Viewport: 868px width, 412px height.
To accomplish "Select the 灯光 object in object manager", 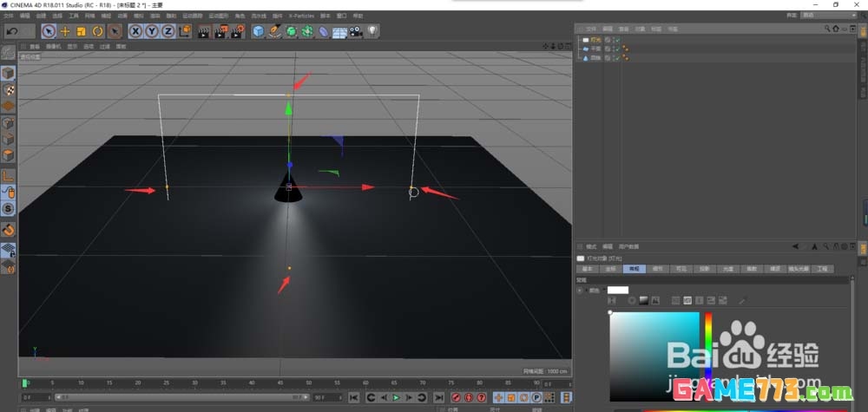I will 595,40.
